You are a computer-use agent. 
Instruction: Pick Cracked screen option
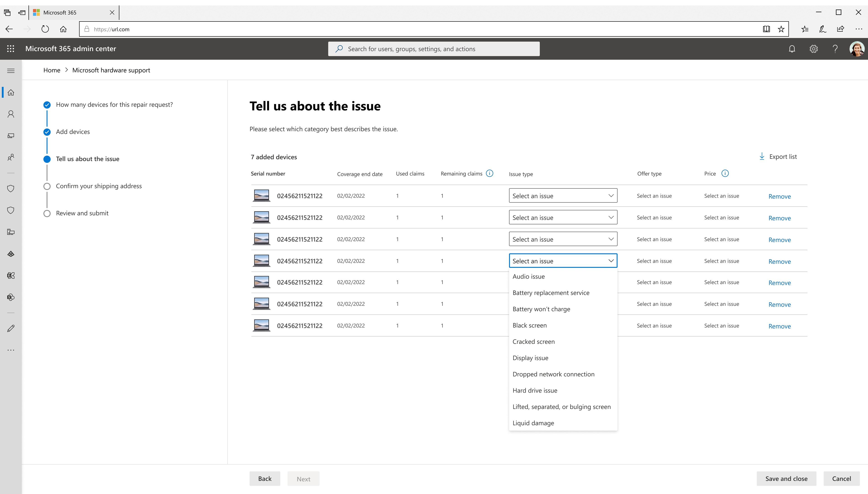coord(563,342)
